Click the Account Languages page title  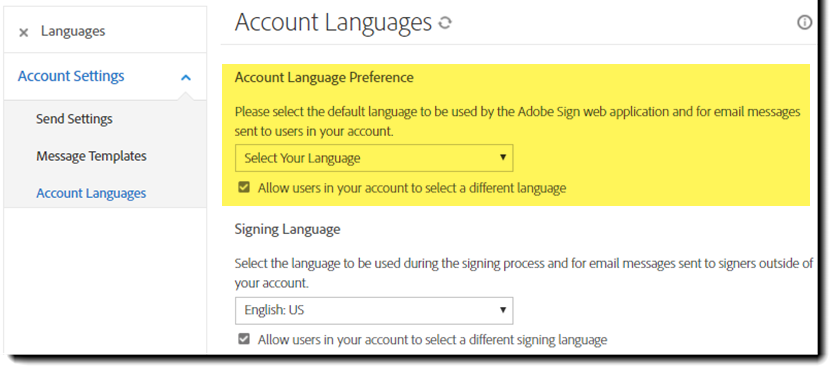(333, 23)
